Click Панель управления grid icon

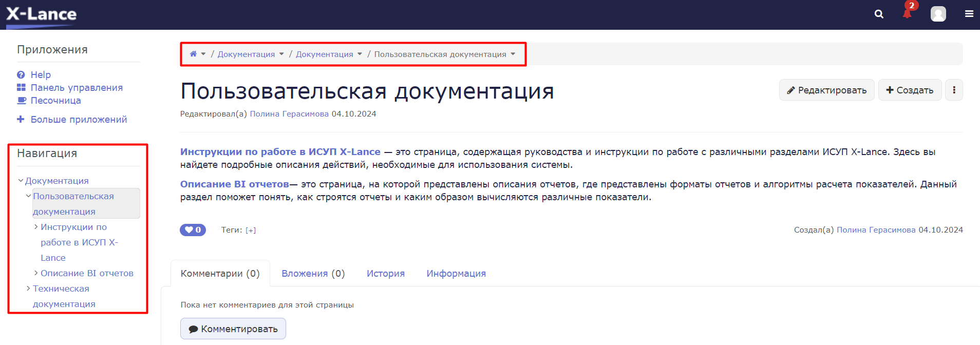[21, 88]
